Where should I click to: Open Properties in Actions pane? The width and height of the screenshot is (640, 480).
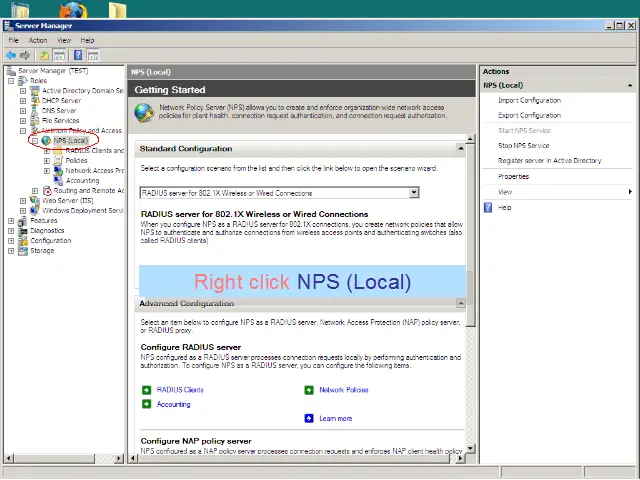click(x=513, y=177)
